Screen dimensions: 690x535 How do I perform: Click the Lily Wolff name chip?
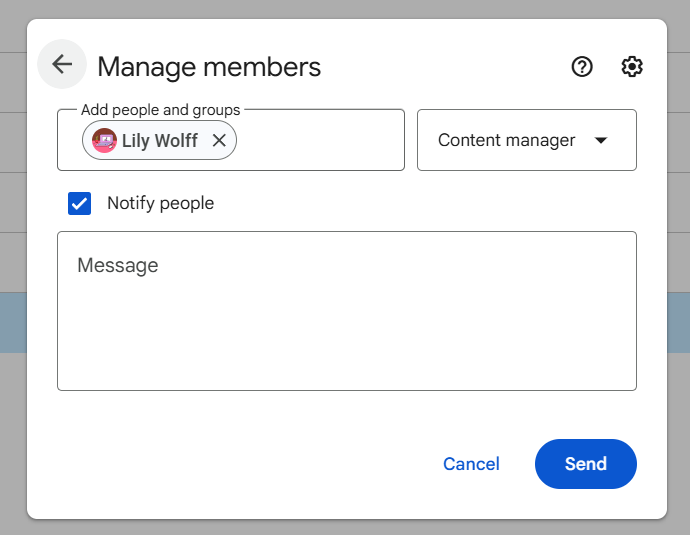click(159, 140)
